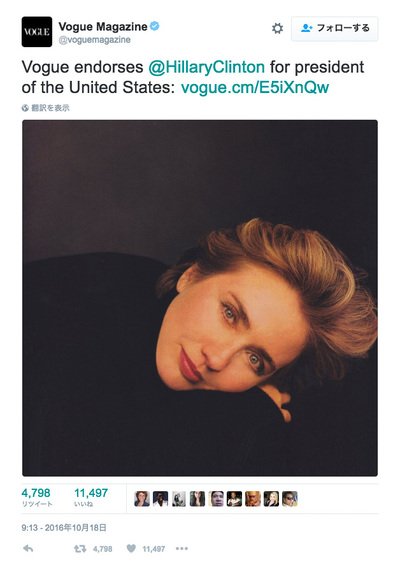The width and height of the screenshot is (400, 574).
Task: Open the @HillaryClinton mention link
Action: pyautogui.click(x=206, y=67)
